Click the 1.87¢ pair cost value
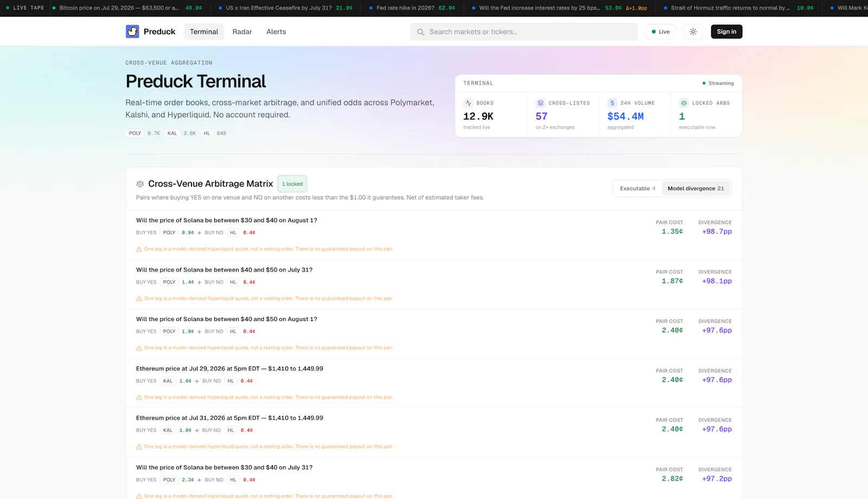This screenshot has height=499, width=868. [672, 281]
